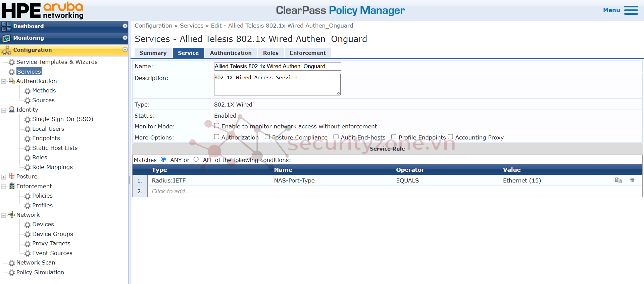Switch to the Summary tab
Viewport: 644px width, 284px height.
(x=153, y=53)
